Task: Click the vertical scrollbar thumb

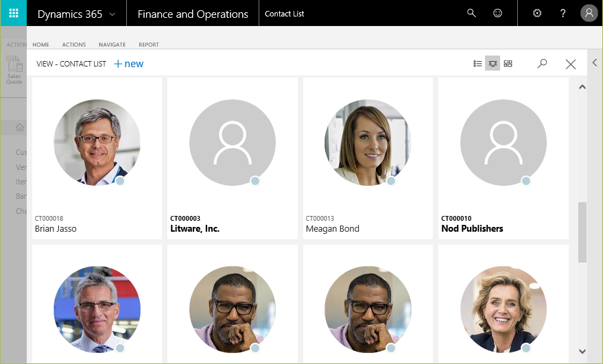Action: click(582, 232)
